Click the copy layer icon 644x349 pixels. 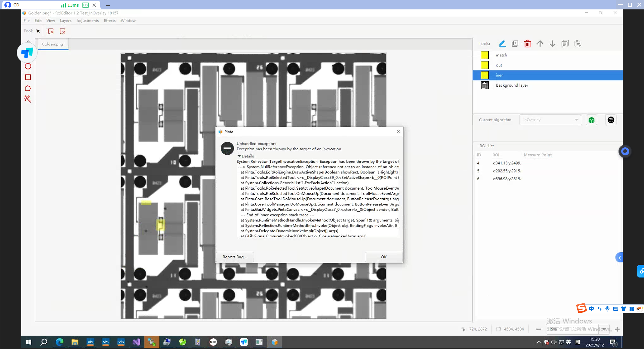[x=565, y=44]
